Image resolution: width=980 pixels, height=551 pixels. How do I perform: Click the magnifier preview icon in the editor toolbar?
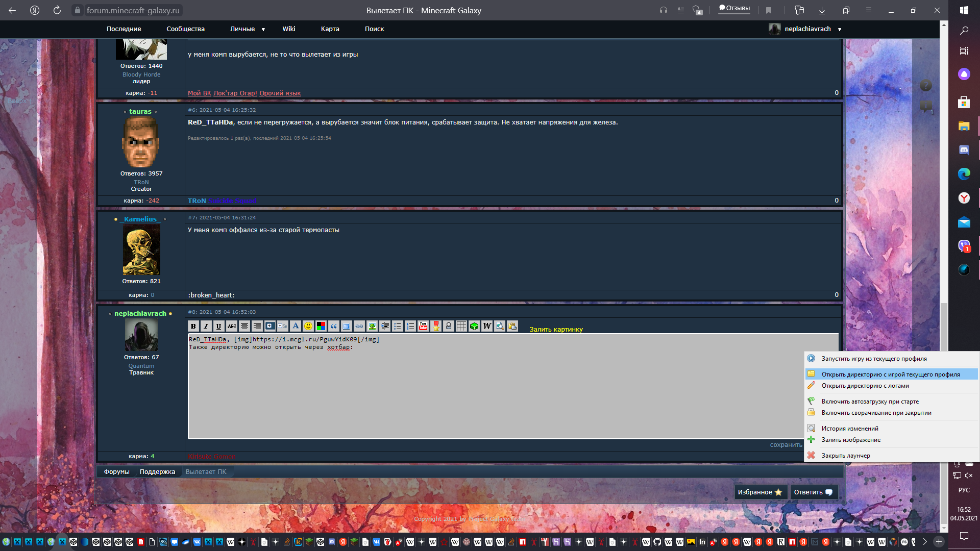[x=500, y=326]
